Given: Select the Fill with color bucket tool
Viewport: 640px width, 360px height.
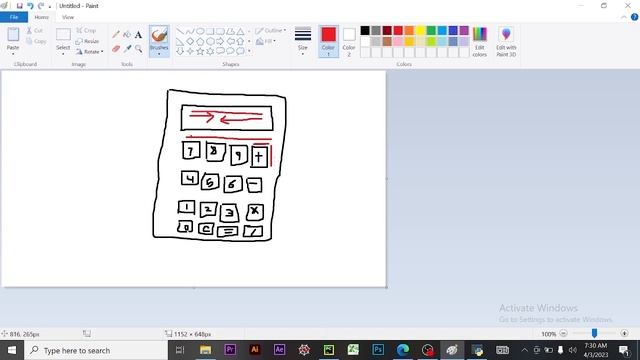Looking at the screenshot, I should (x=127, y=35).
